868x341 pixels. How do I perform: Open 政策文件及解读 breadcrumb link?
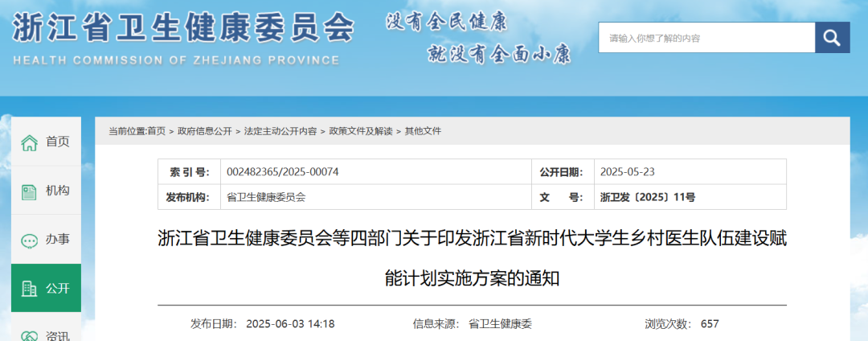click(361, 131)
